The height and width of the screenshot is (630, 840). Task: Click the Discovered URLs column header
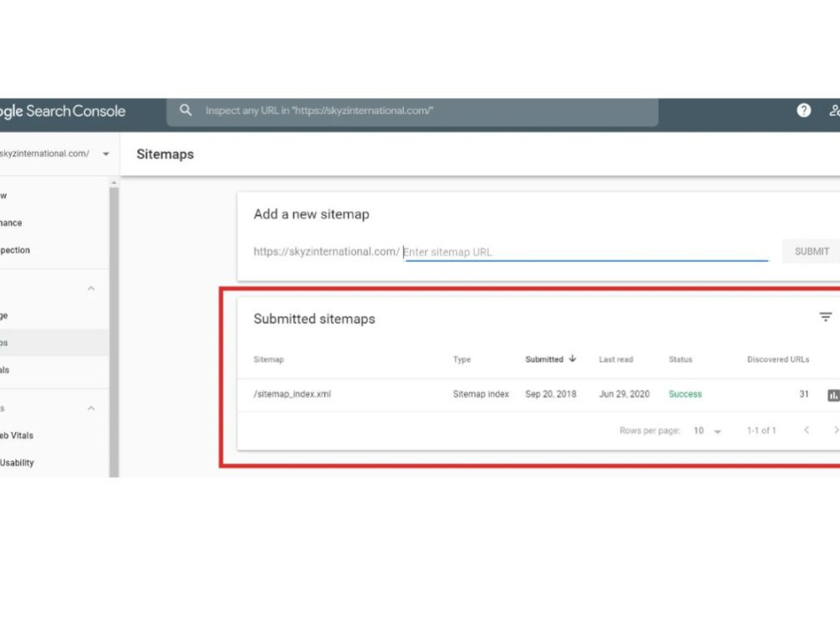pyautogui.click(x=778, y=360)
